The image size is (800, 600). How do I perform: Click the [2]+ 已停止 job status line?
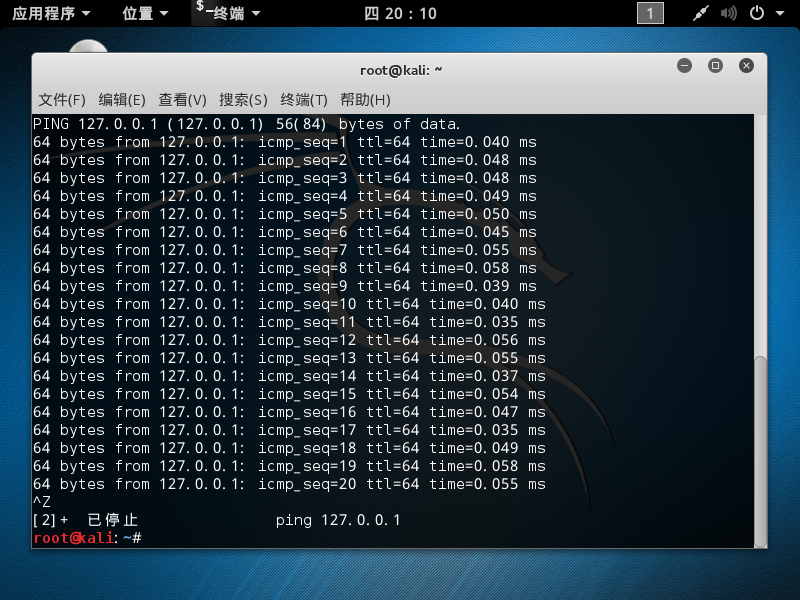click(217, 520)
